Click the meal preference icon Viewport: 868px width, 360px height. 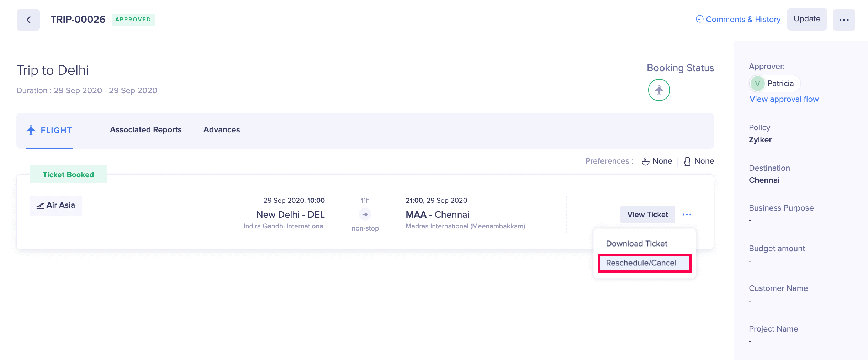[645, 162]
